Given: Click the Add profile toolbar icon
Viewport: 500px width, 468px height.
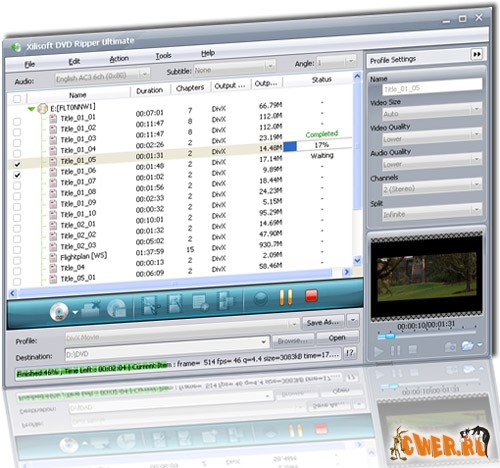Looking at the screenshot, I should 200,302.
